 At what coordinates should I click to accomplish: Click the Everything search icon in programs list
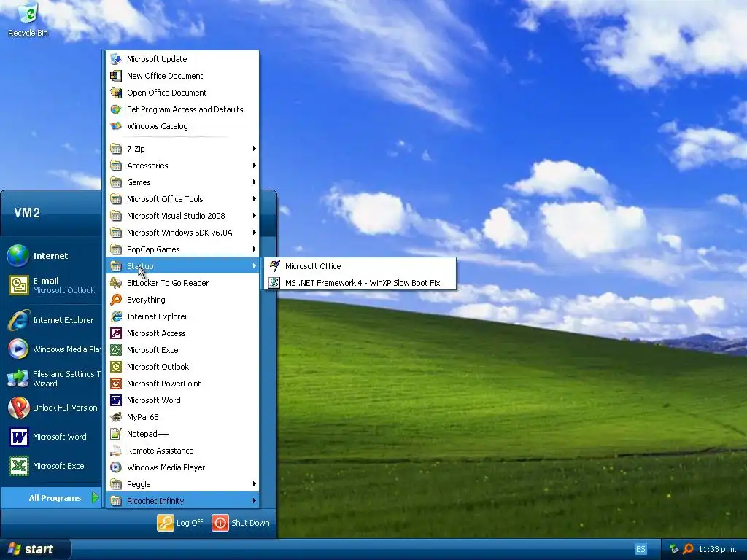coord(116,300)
